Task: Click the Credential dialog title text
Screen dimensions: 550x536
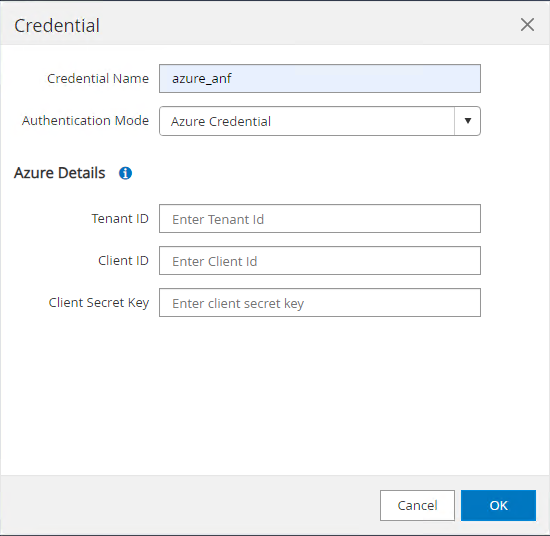Action: (57, 26)
